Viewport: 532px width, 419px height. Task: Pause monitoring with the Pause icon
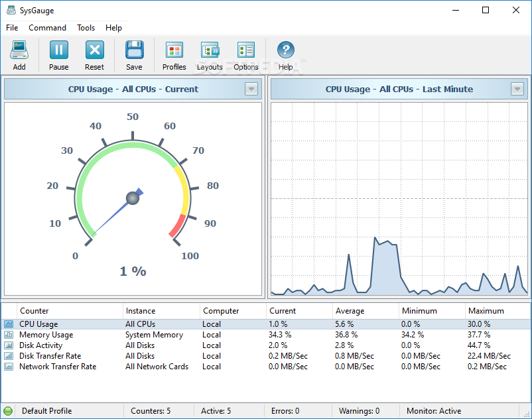[x=58, y=50]
